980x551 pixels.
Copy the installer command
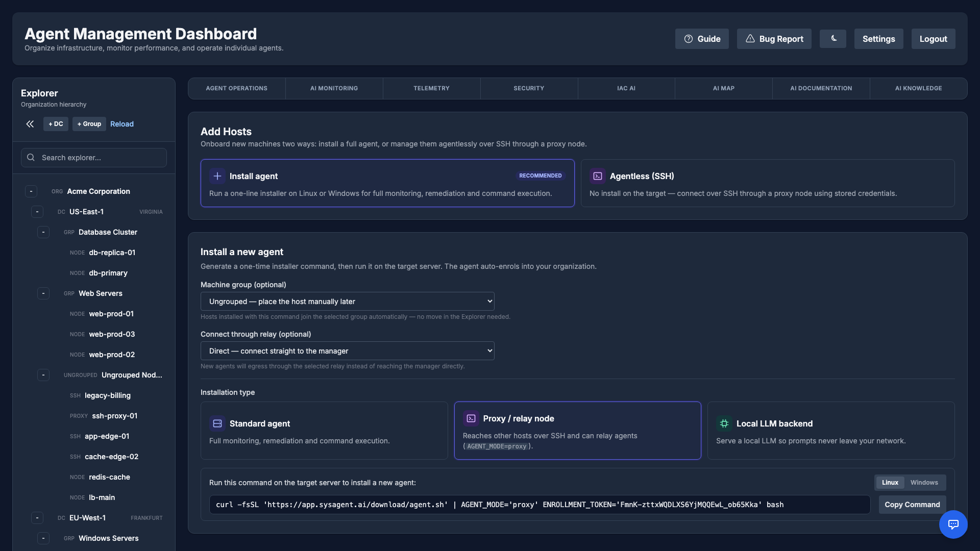pyautogui.click(x=913, y=505)
